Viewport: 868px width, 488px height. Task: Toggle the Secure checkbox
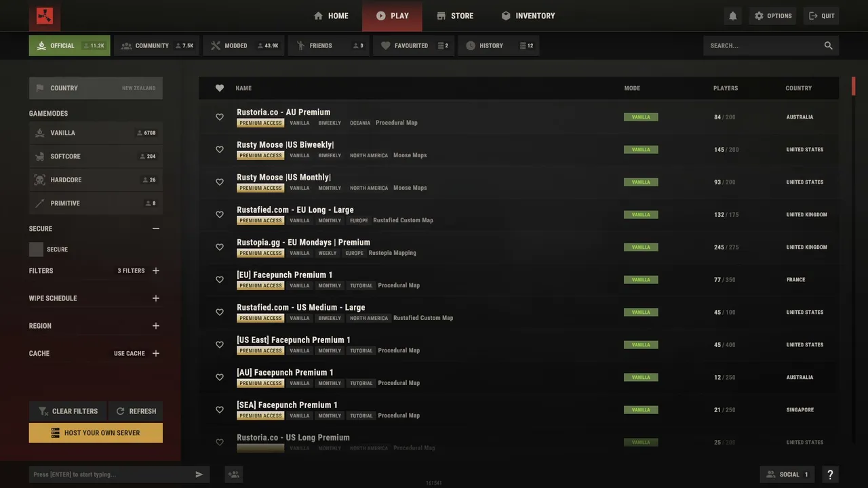tap(36, 249)
